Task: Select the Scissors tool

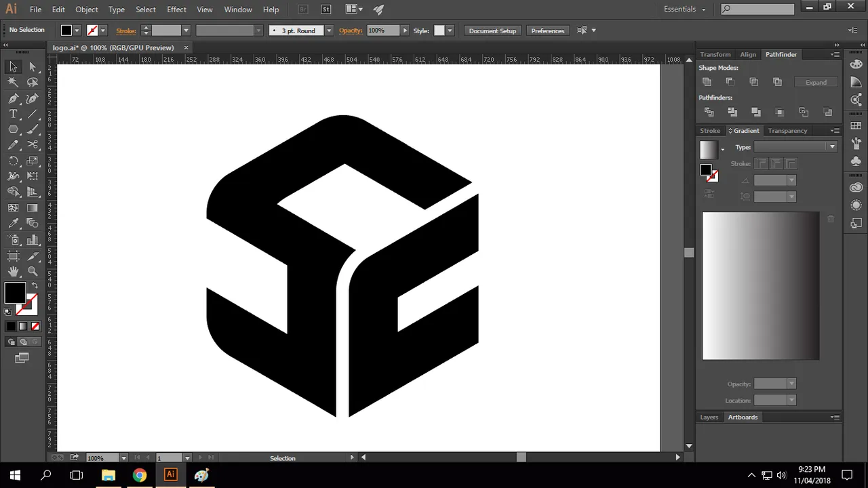Action: pos(33,145)
